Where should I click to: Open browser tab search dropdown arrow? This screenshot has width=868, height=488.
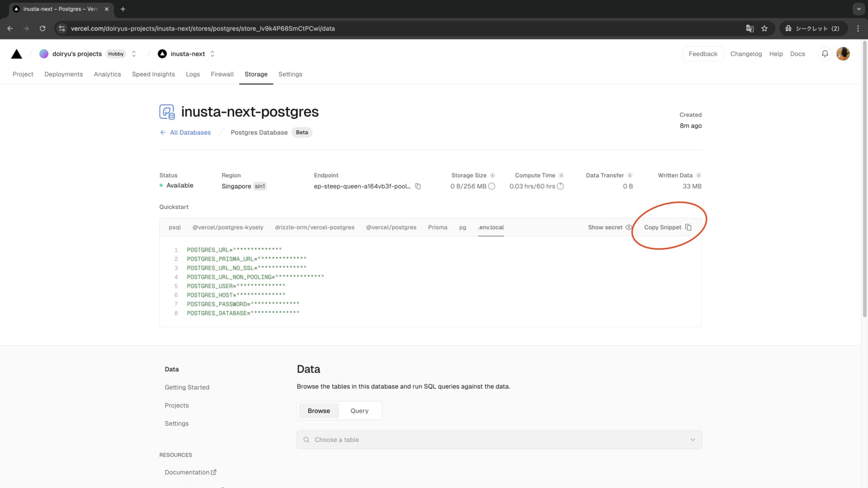click(859, 9)
